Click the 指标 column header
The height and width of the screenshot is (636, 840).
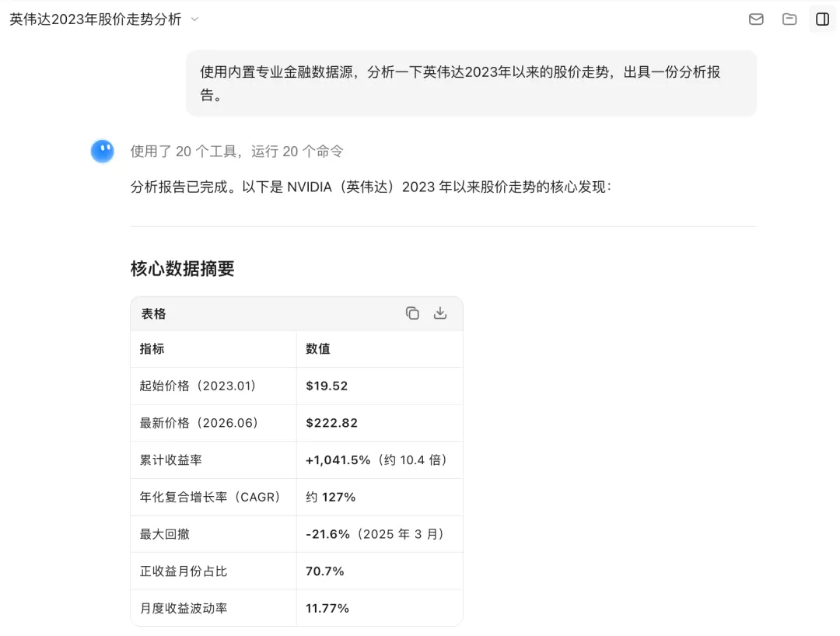pos(213,348)
